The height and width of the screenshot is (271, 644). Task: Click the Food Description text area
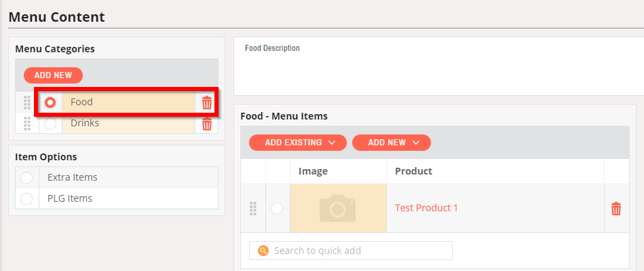(438, 66)
